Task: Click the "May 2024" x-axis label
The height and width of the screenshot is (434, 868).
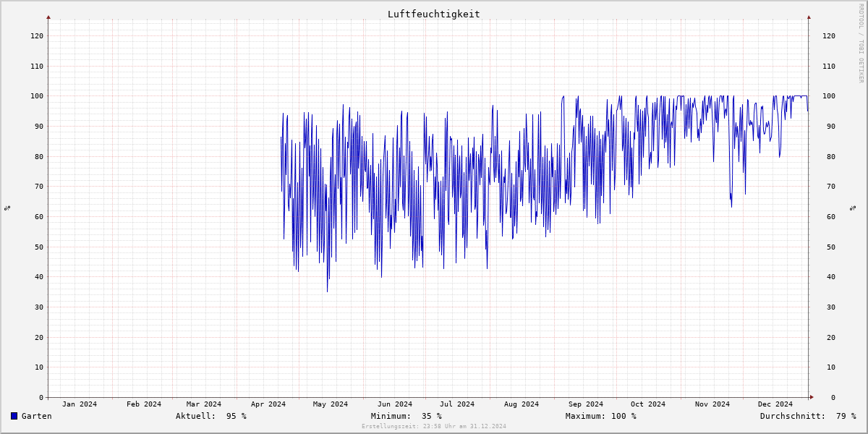Action: pos(331,404)
